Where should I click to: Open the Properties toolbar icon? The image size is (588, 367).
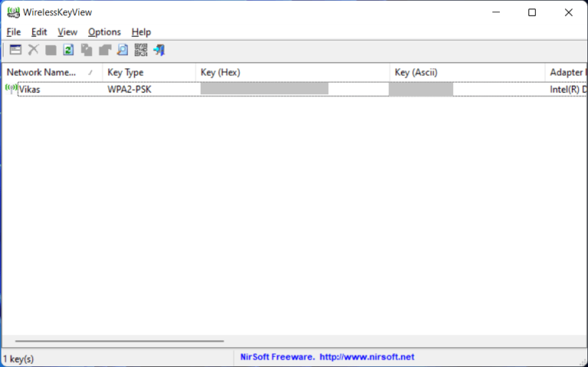tap(105, 50)
